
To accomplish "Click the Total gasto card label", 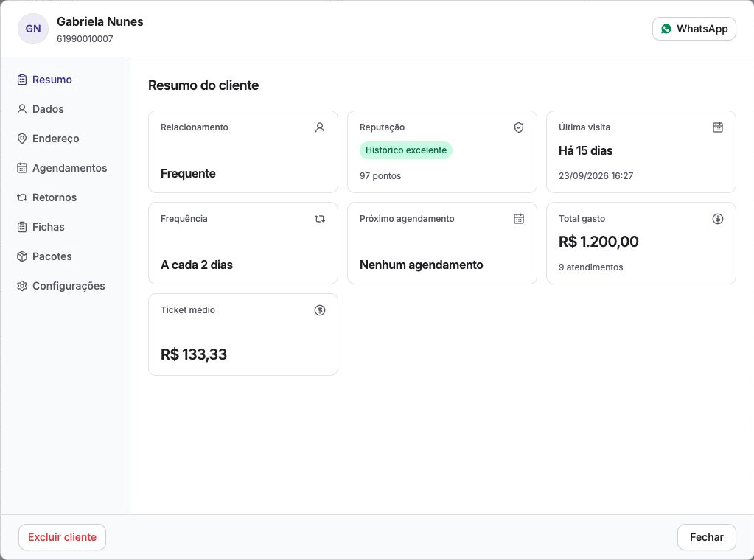I will click(582, 219).
